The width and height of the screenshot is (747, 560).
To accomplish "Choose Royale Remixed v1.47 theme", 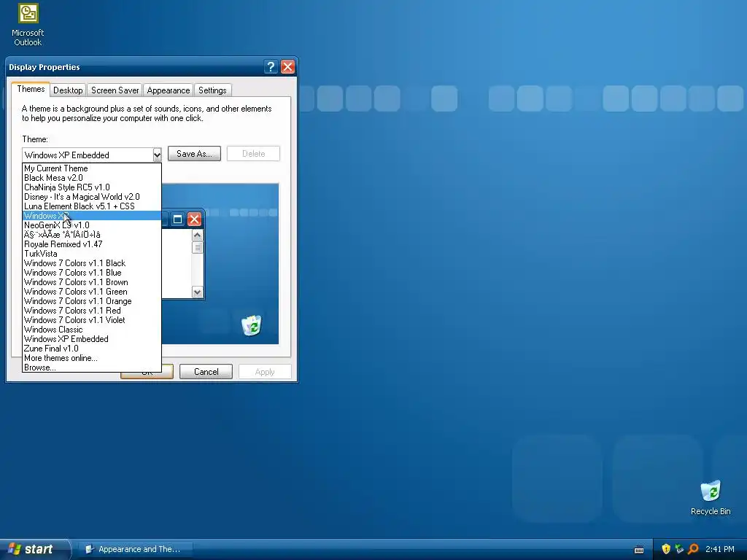I will tap(91, 244).
